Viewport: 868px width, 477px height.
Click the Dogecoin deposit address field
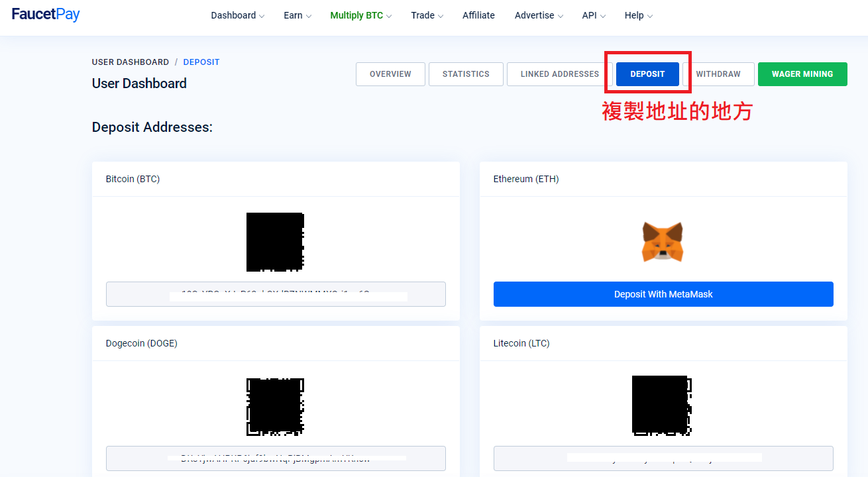(x=276, y=458)
